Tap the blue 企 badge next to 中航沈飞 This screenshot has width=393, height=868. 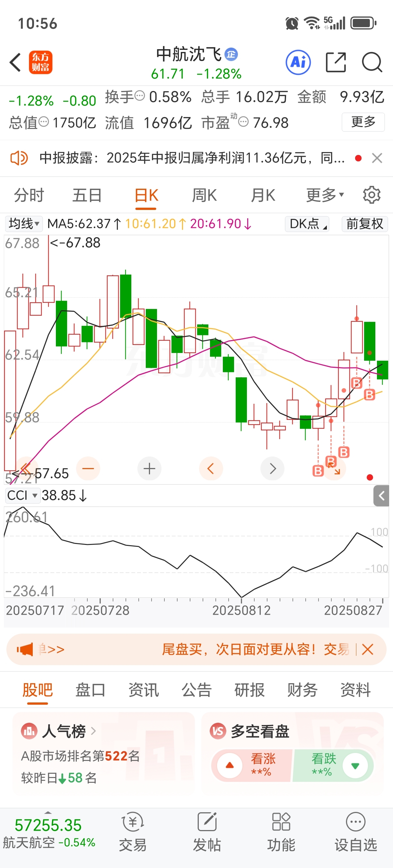click(231, 54)
